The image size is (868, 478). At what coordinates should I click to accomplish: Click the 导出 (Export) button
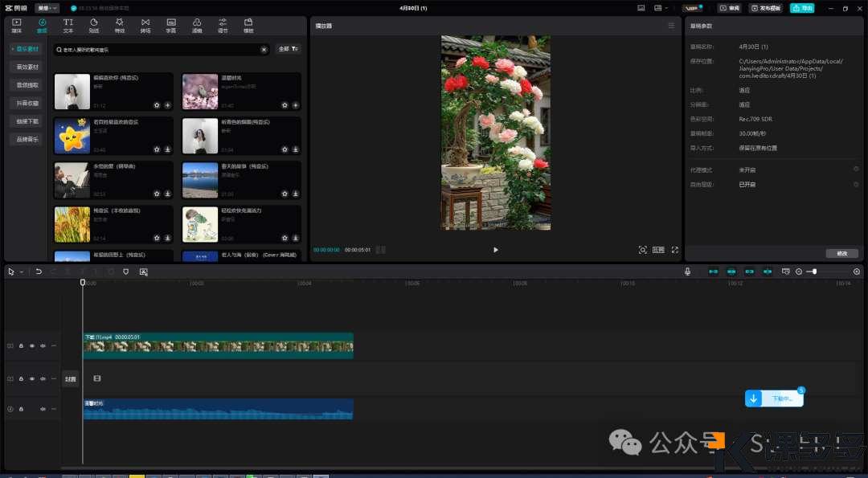[801, 8]
